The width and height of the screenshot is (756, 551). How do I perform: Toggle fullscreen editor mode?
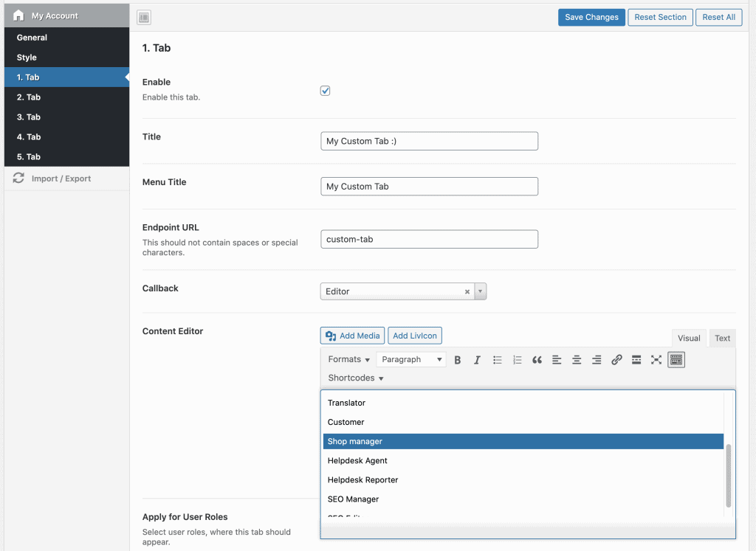point(656,360)
